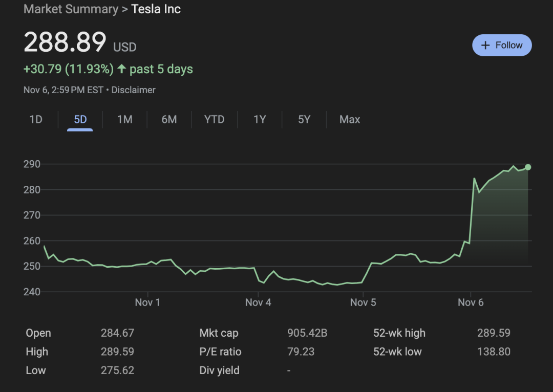Viewport: 553px width, 392px height.
Task: Click the Open value 284.67
Action: point(117,333)
